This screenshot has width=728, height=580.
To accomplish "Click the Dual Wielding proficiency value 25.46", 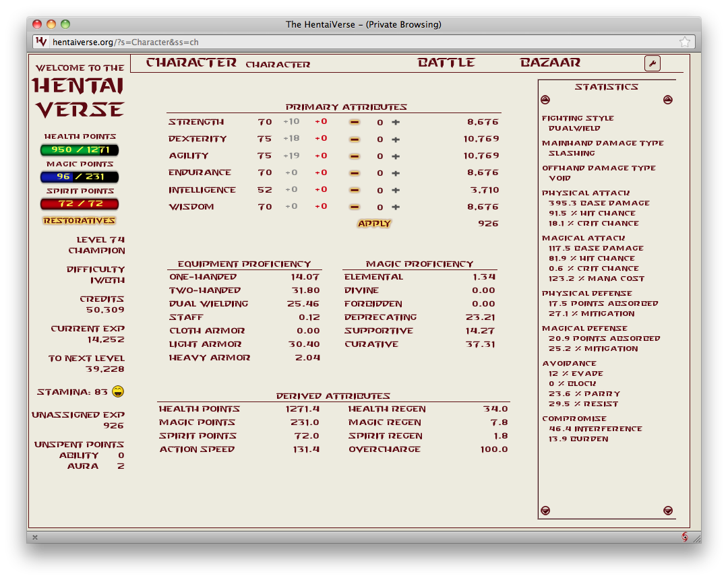I will (303, 304).
